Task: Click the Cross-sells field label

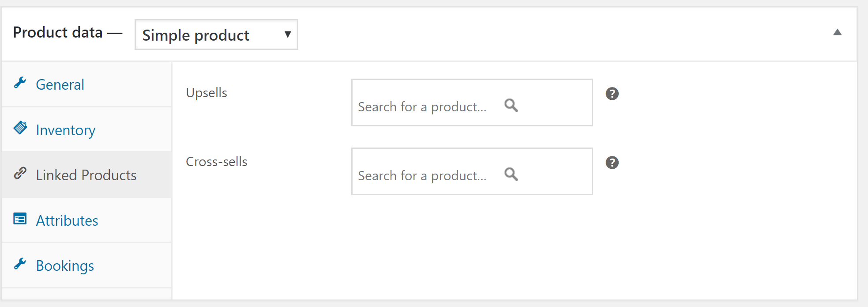Action: tap(216, 162)
